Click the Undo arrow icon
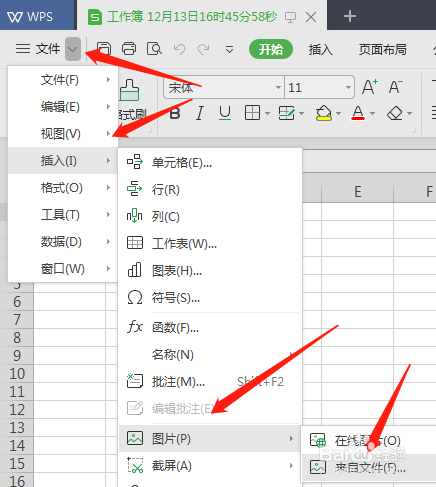 click(x=179, y=49)
